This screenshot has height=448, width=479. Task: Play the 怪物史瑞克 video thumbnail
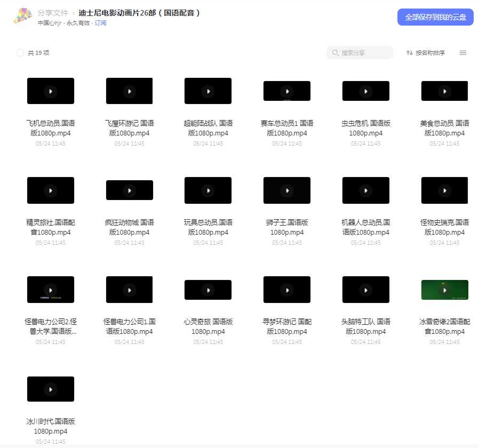click(x=444, y=190)
